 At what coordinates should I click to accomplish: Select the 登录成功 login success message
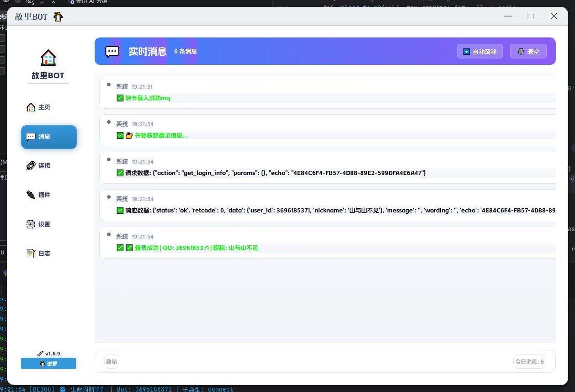pos(197,248)
